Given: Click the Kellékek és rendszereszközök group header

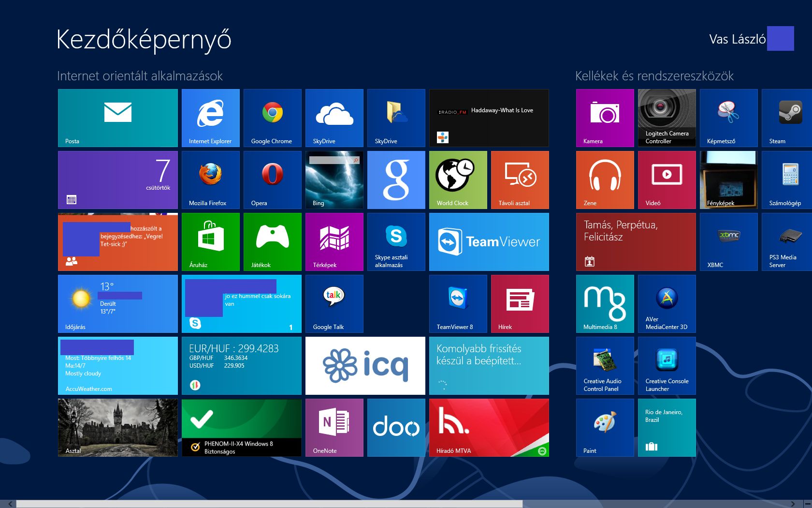Looking at the screenshot, I should pyautogui.click(x=654, y=76).
